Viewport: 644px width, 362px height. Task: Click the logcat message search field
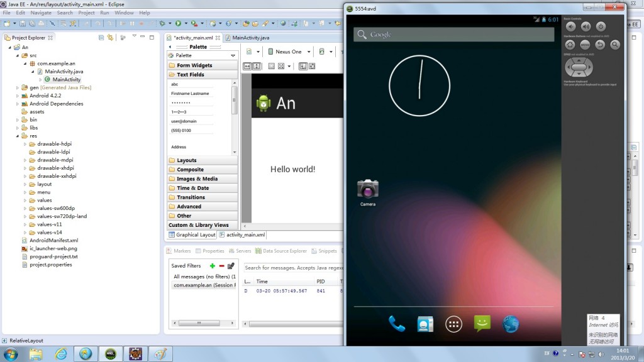(x=292, y=268)
